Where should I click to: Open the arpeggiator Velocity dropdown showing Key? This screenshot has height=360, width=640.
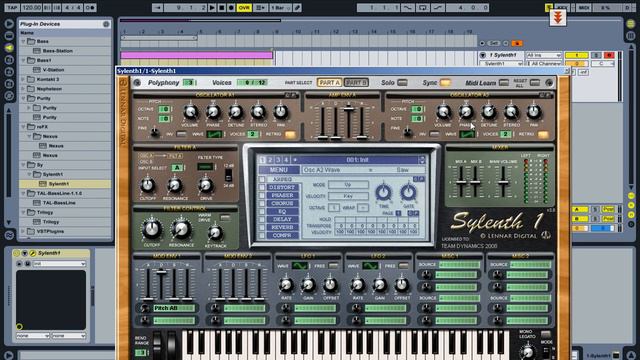coord(348,196)
